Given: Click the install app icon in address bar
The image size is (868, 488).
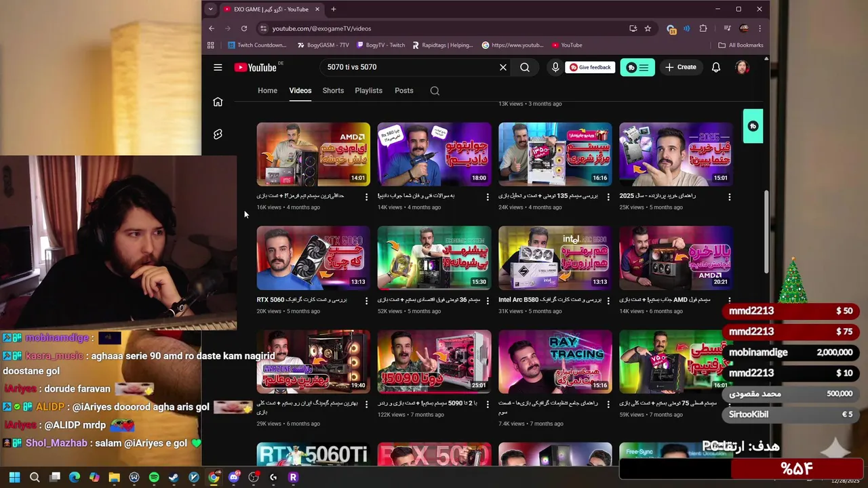Looking at the screenshot, I should tap(633, 28).
